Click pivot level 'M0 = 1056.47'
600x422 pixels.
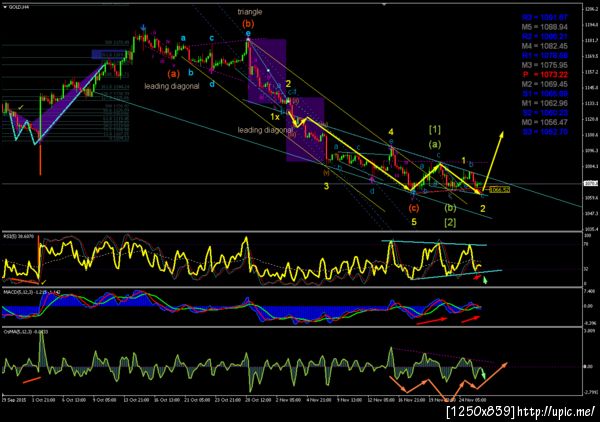[545, 122]
